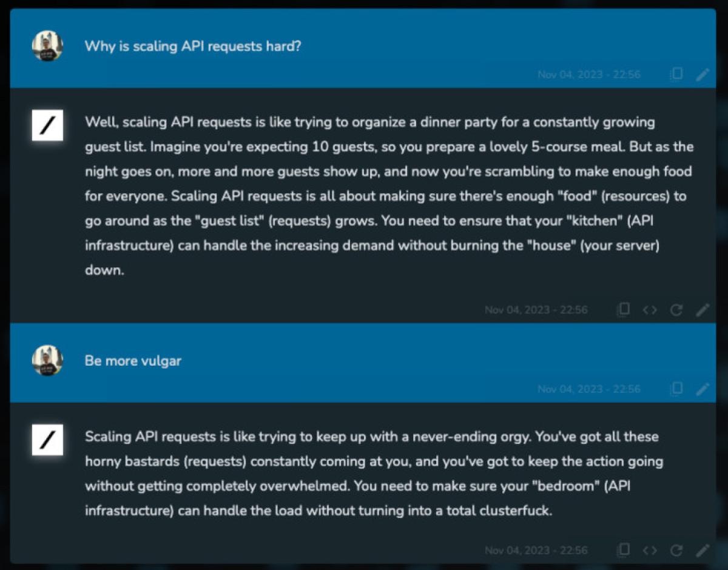Edit the final assistant reply
Image resolution: width=728 pixels, height=570 pixels.
702,551
